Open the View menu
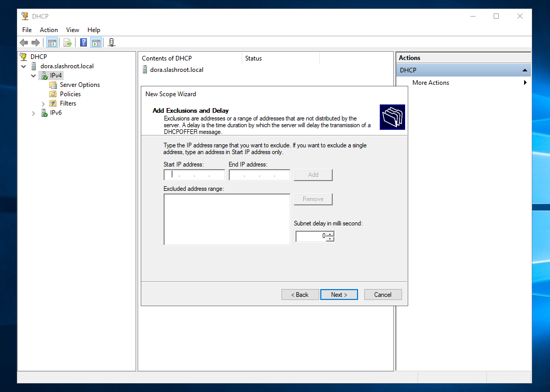Screen dimensions: 550x392 point(72,30)
